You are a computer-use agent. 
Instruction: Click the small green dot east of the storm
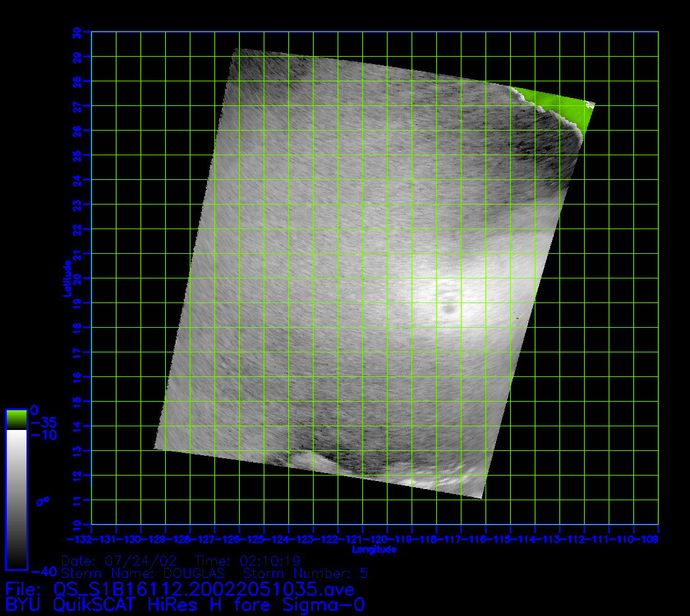point(517,318)
